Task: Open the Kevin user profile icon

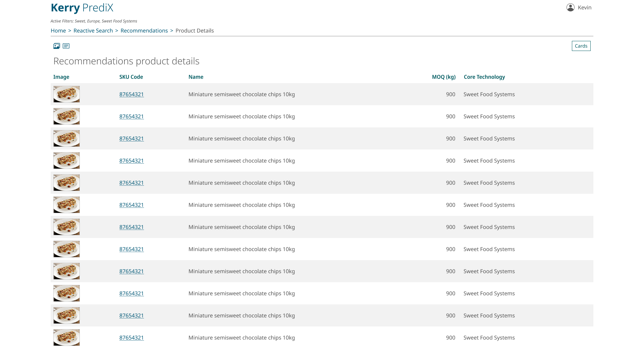Action: coord(570,7)
